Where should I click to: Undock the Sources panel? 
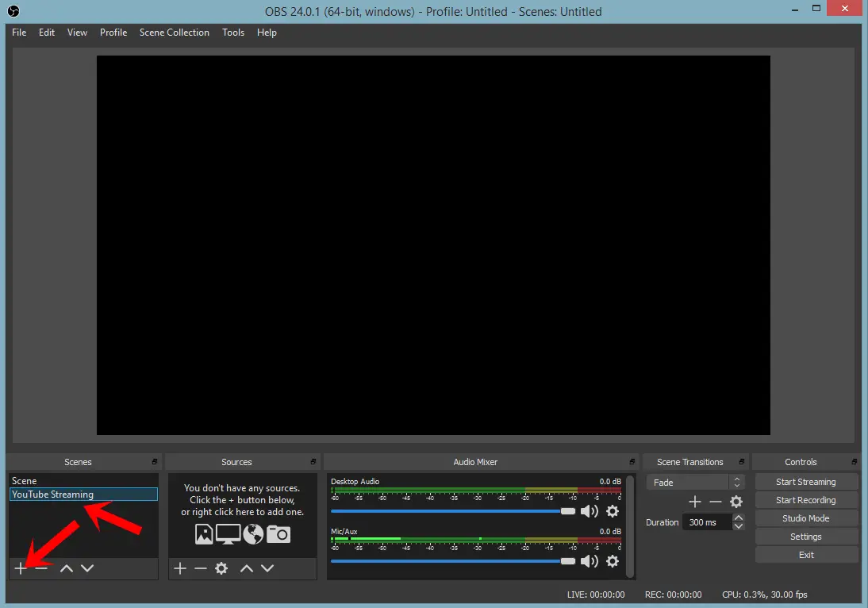(x=313, y=462)
